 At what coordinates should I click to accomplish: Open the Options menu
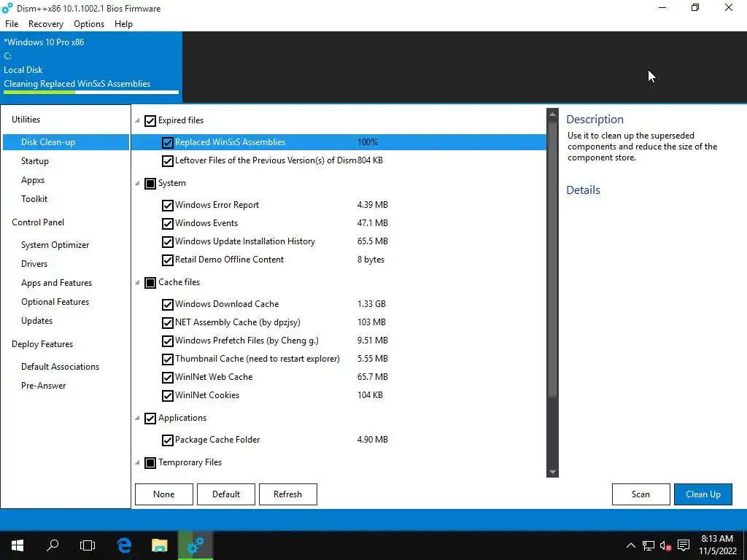(89, 24)
